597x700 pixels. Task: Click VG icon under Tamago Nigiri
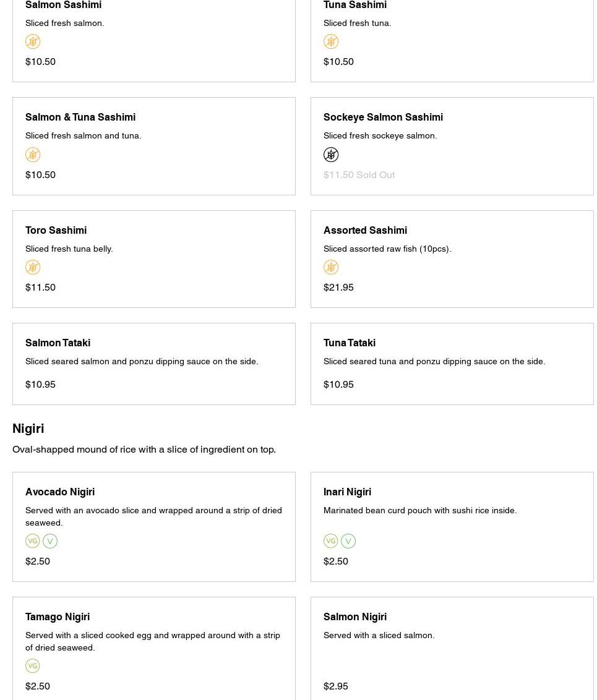click(33, 666)
